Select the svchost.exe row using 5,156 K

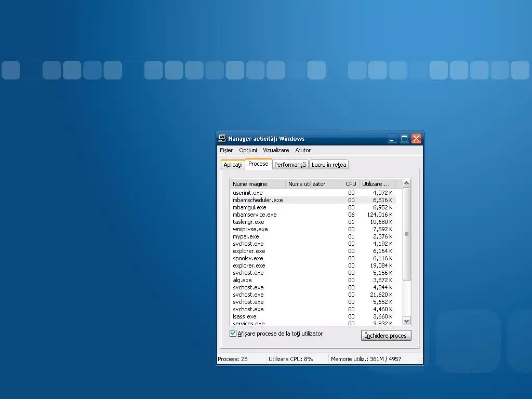312,272
